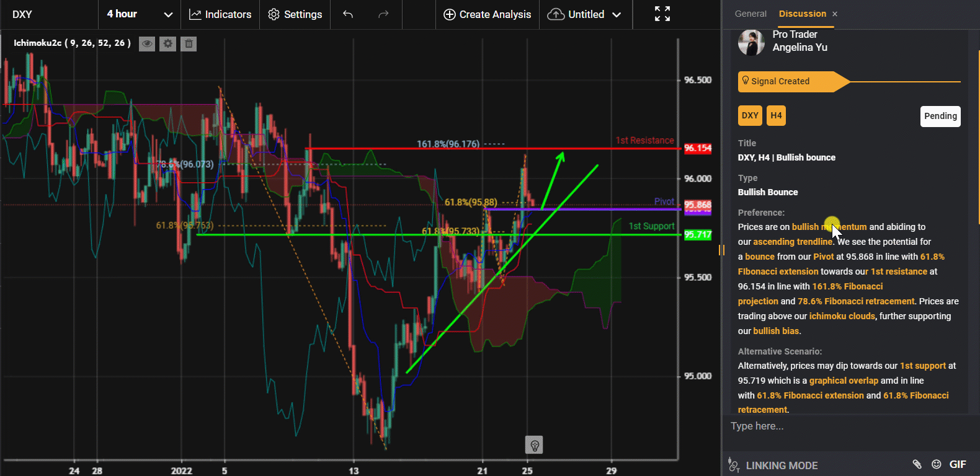This screenshot has height=476, width=980.
Task: Toggle Ichimoku indicator visibility eye icon
Action: pyautogui.click(x=147, y=43)
